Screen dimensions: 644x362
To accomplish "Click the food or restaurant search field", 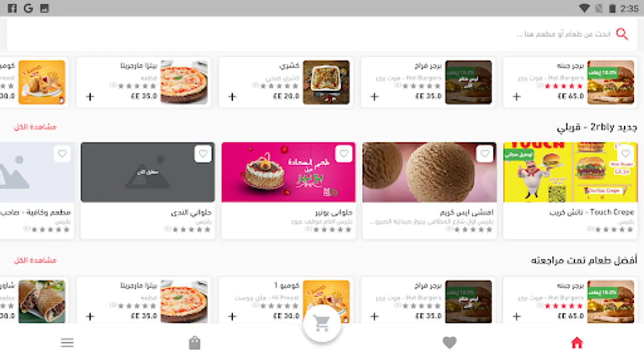I will 322,34.
